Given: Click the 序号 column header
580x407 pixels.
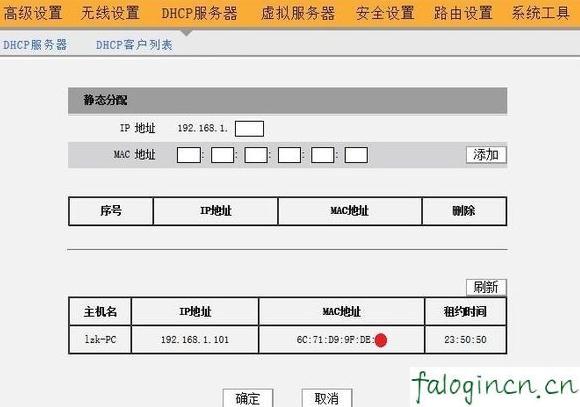Looking at the screenshot, I should pyautogui.click(x=111, y=211).
